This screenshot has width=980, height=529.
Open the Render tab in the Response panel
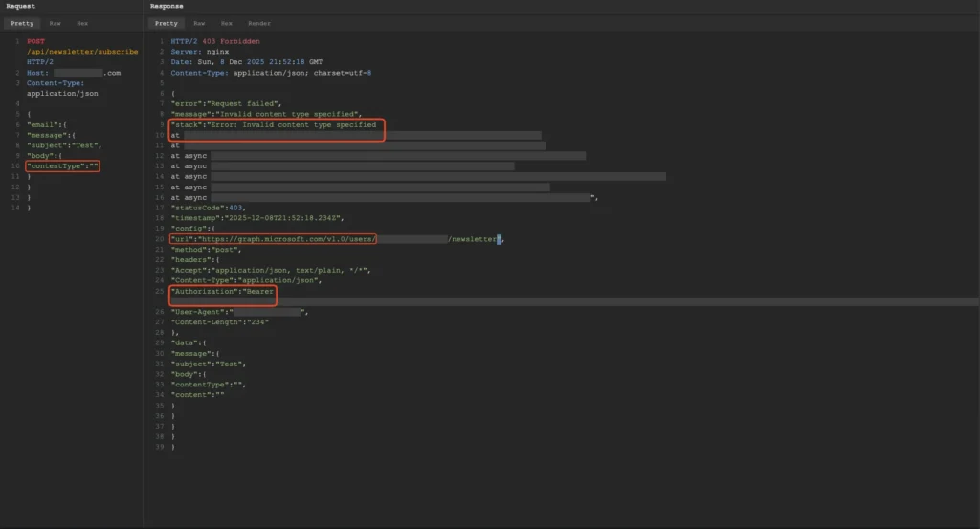coord(259,23)
